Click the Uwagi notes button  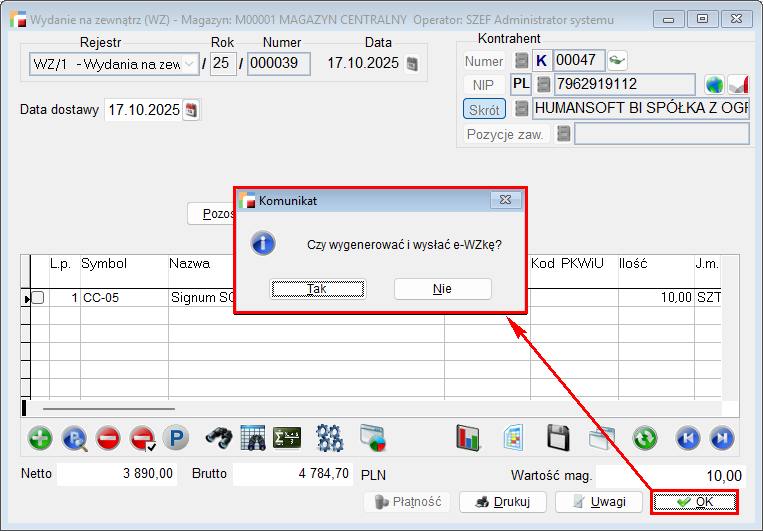point(598,502)
